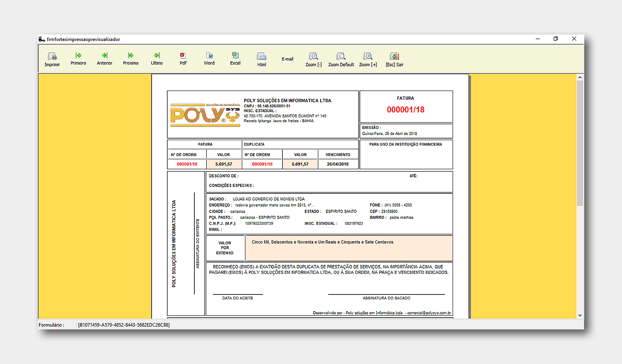Click the DATA DO ACEITE label

pyautogui.click(x=238, y=298)
